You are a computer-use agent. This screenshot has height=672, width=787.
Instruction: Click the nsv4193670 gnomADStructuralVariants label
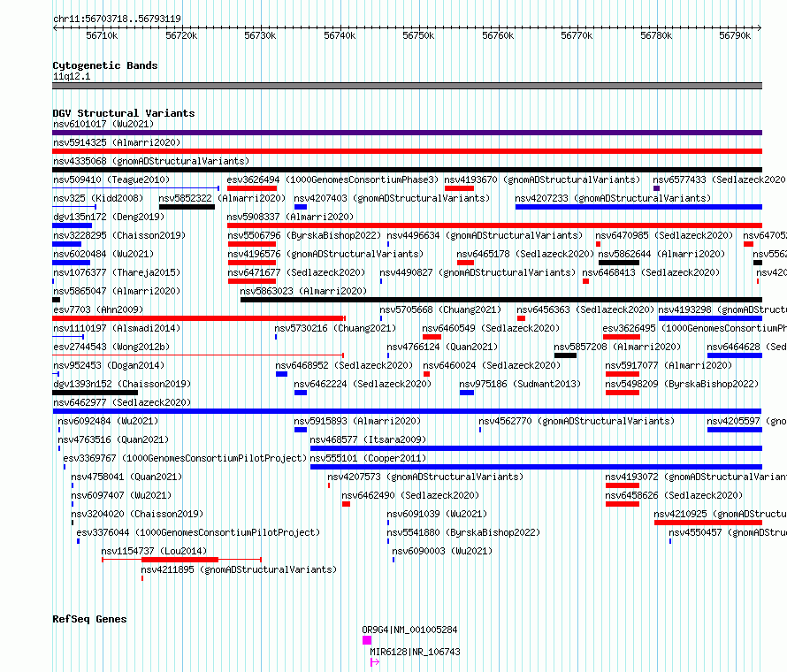[542, 179]
